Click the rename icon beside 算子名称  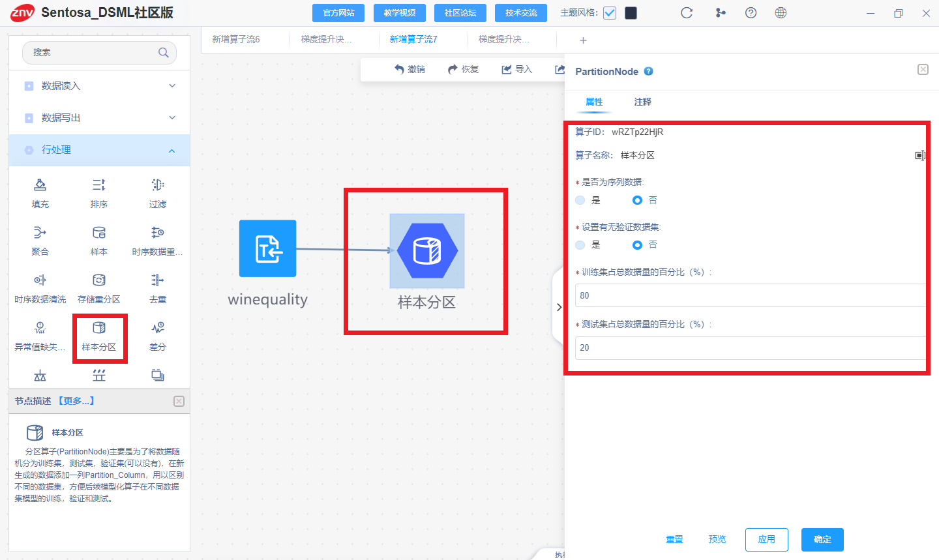point(920,155)
